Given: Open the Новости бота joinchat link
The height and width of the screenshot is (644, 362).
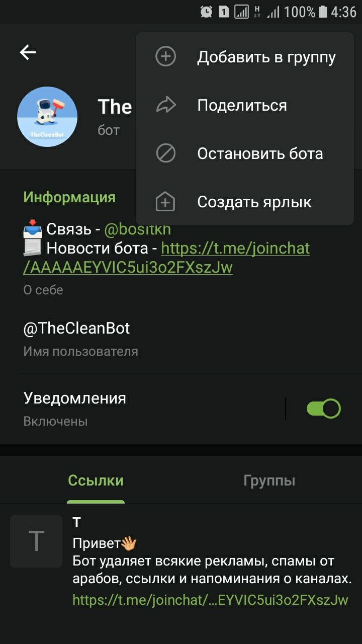Looking at the screenshot, I should point(166,258).
